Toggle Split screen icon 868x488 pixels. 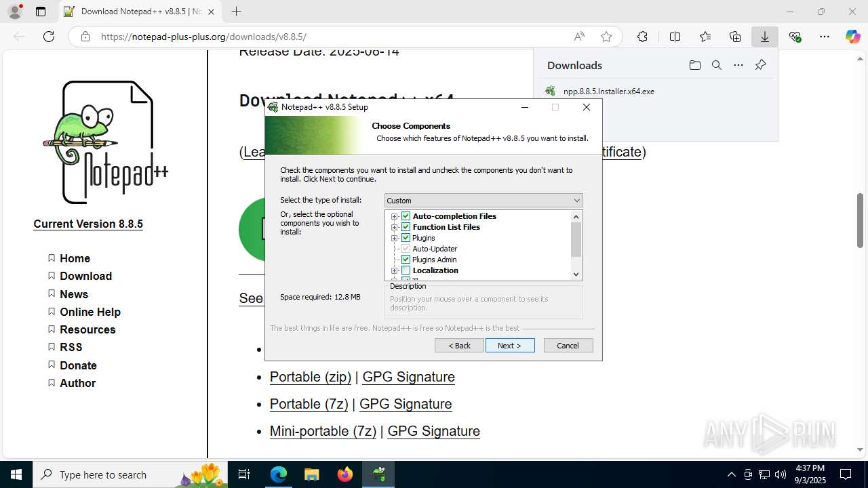(675, 37)
